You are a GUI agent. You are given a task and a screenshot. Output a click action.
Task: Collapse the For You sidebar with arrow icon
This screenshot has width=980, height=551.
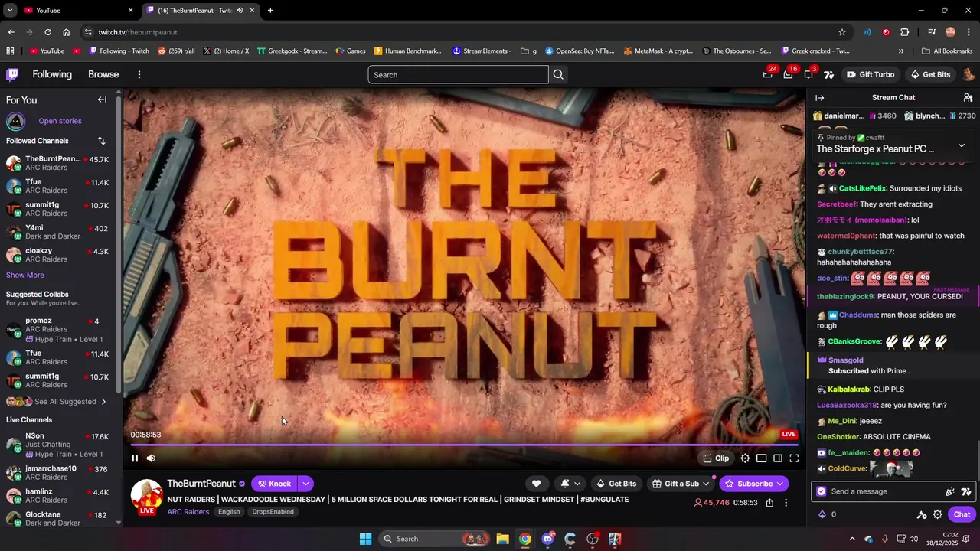(x=102, y=99)
